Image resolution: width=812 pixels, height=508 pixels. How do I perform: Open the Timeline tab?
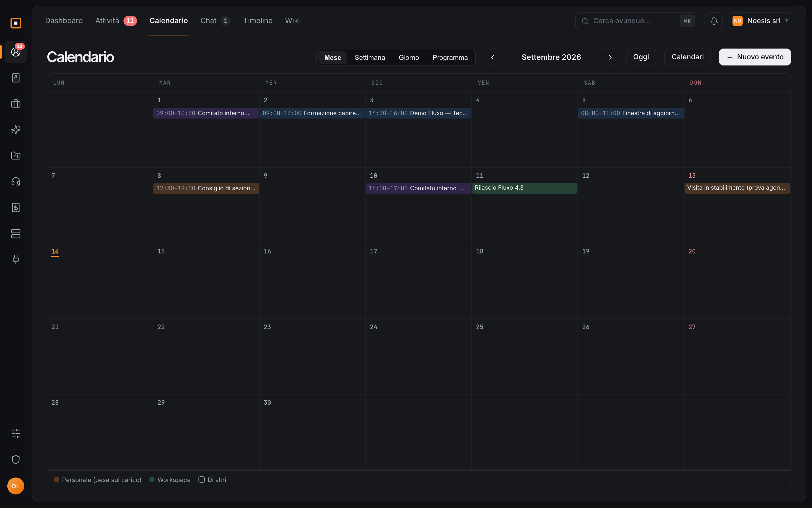click(258, 21)
